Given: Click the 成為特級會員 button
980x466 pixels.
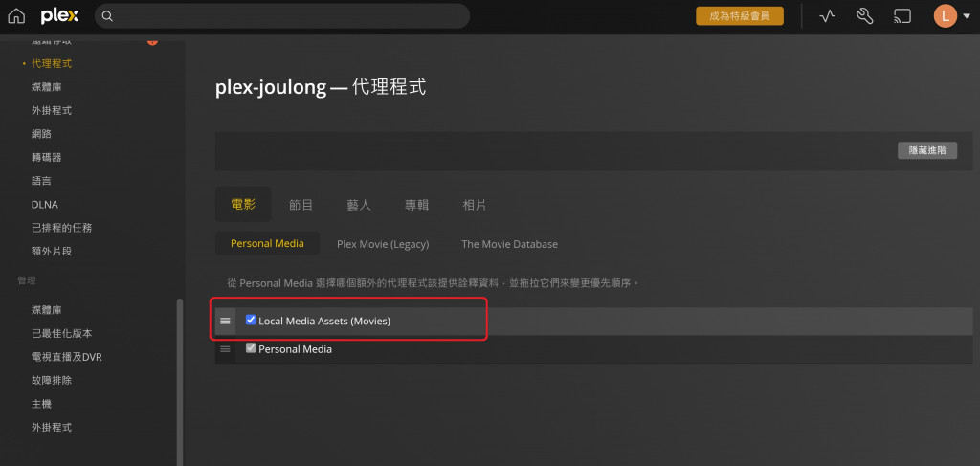Looking at the screenshot, I should [x=740, y=16].
